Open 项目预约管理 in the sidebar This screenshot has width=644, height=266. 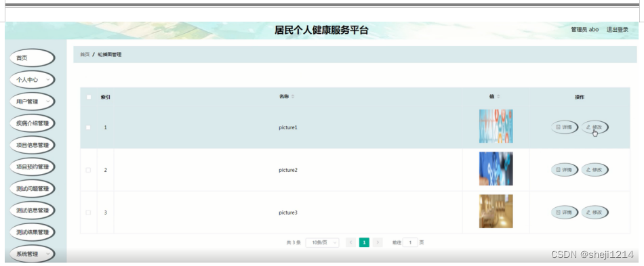point(32,167)
